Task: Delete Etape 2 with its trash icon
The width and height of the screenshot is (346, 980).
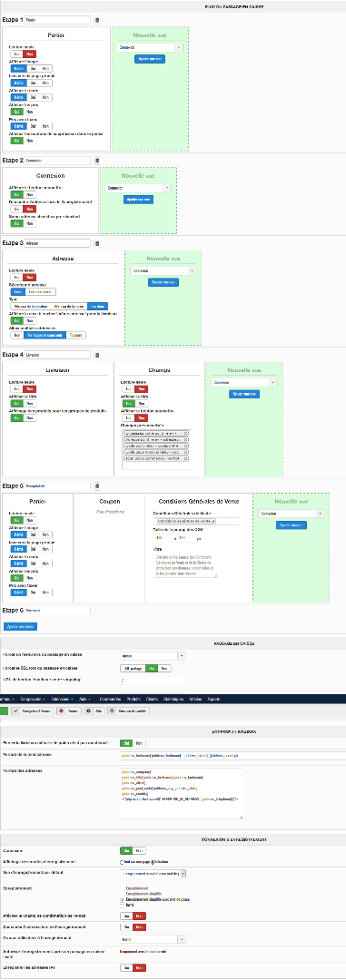Action: tap(96, 161)
